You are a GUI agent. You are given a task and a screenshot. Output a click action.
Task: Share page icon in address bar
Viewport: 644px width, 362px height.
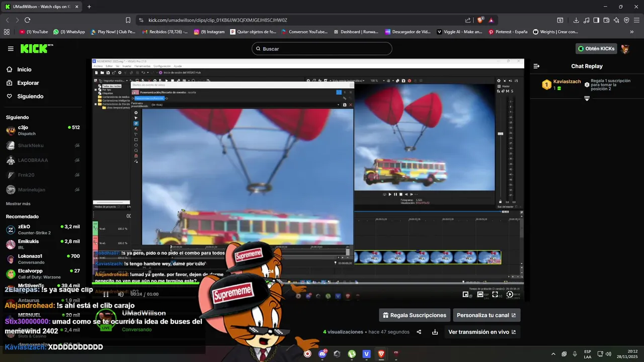point(468,20)
